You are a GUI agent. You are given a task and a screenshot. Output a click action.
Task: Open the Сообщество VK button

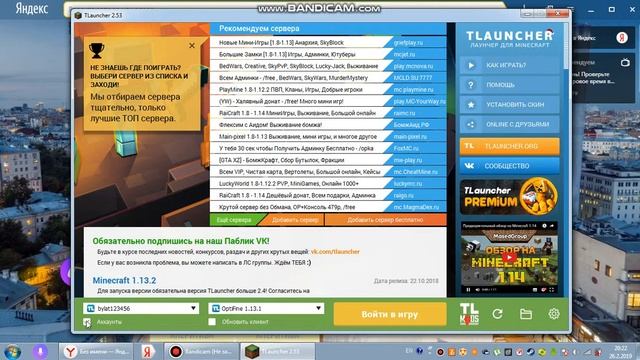[509, 166]
